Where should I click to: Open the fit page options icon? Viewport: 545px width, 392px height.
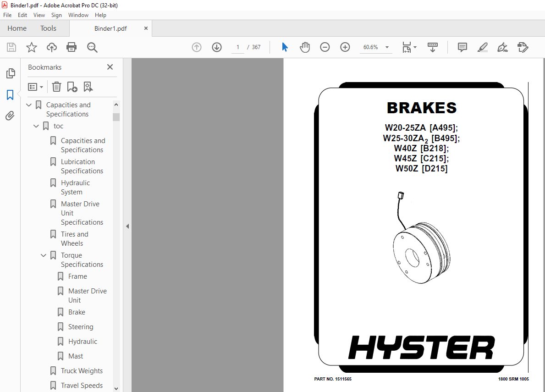coord(409,47)
